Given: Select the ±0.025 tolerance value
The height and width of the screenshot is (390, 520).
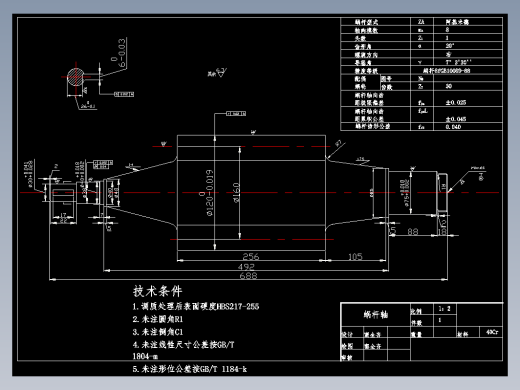Looking at the screenshot, I should point(456,102).
